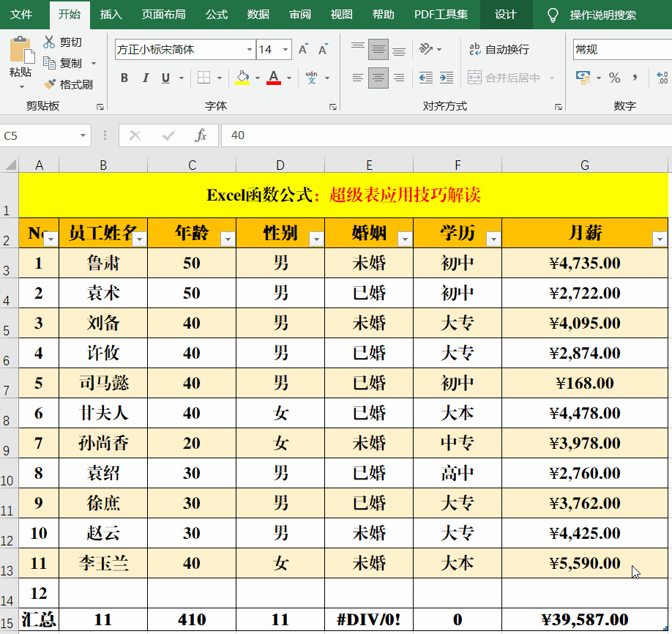Click the Borders icon in the font group
Image resolution: width=672 pixels, height=634 pixels.
pyautogui.click(x=204, y=78)
